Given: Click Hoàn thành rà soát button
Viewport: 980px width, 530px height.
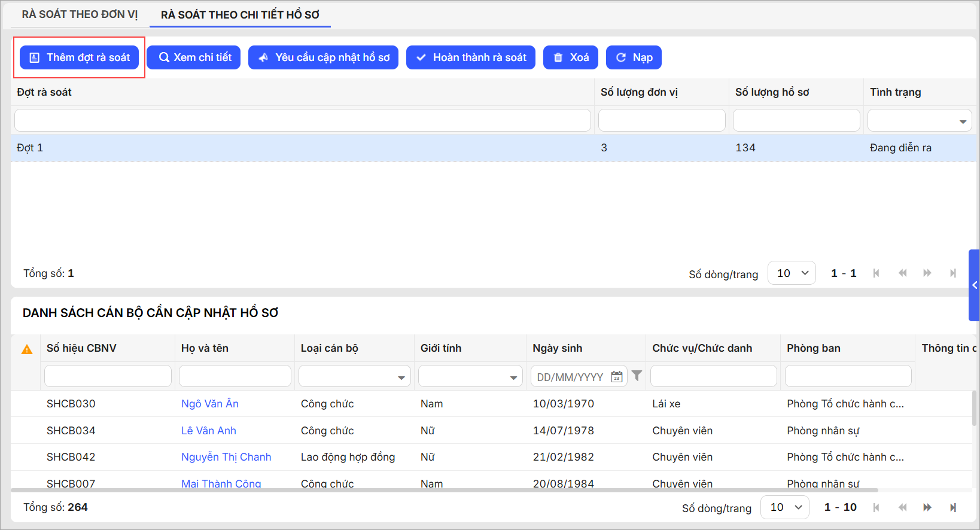Looking at the screenshot, I should point(470,57).
